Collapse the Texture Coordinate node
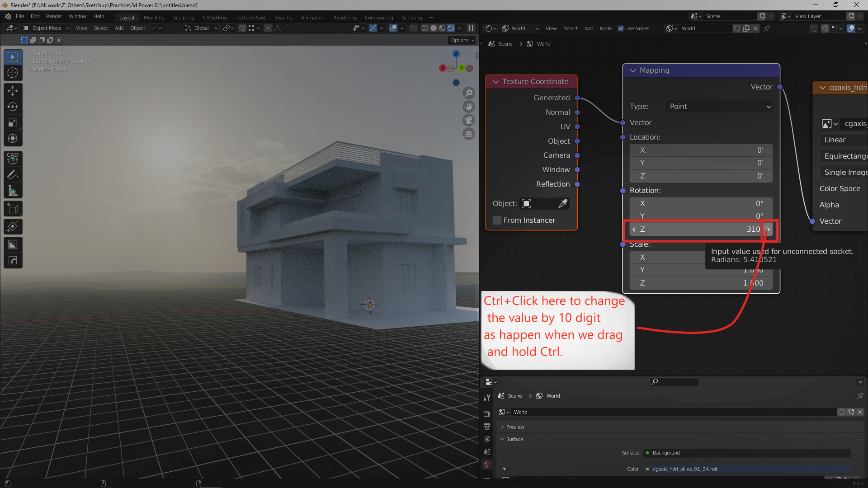This screenshot has width=868, height=488. 496,82
